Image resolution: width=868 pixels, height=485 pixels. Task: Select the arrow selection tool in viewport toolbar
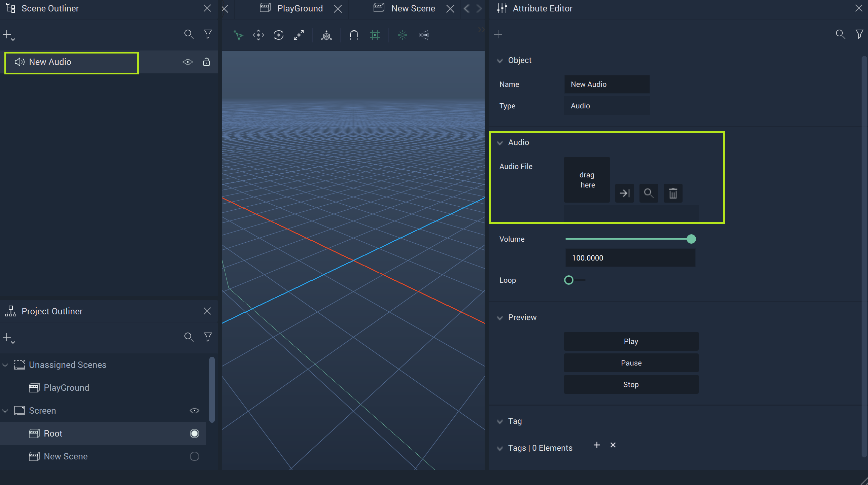[x=238, y=35]
